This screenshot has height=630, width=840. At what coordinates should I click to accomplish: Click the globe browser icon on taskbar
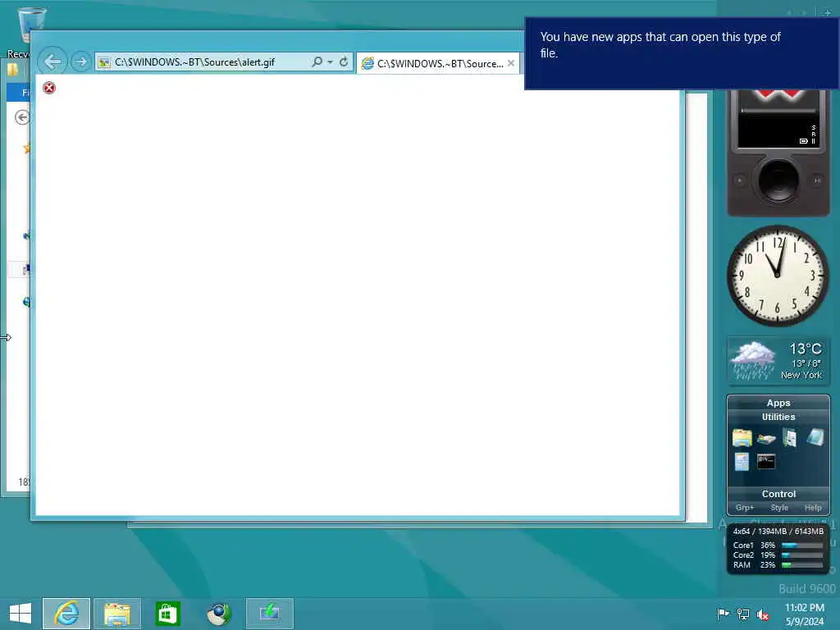click(x=218, y=614)
